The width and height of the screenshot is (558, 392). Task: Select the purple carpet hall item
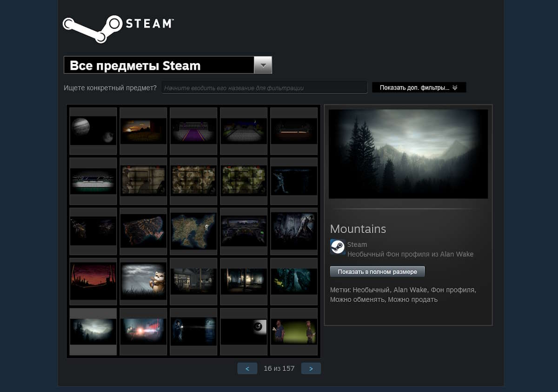pos(193,131)
